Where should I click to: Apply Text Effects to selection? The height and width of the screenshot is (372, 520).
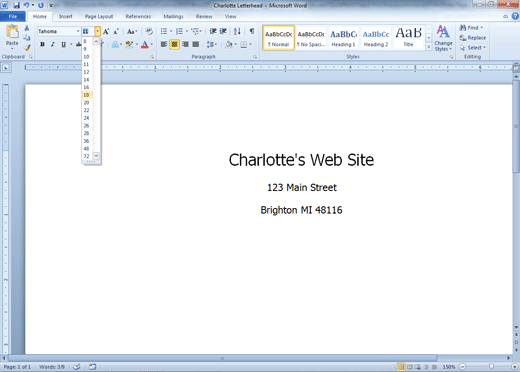click(x=115, y=44)
